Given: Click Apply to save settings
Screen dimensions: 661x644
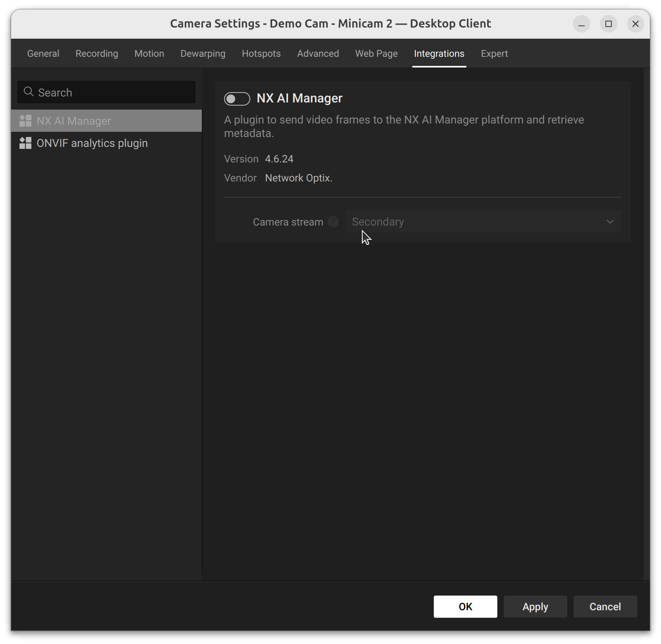Looking at the screenshot, I should coord(535,606).
